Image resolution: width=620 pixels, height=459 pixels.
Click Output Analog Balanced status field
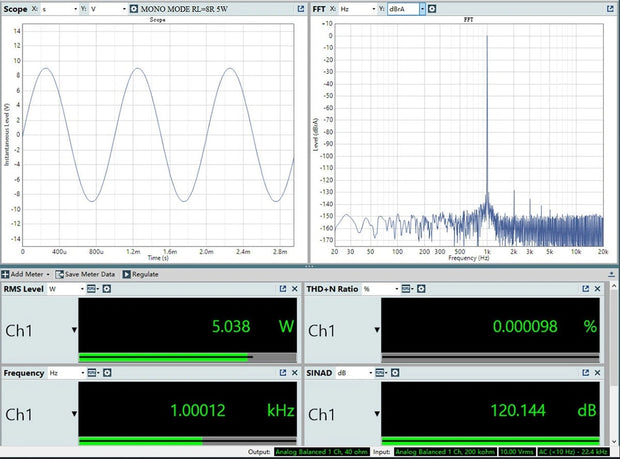pyautogui.click(x=323, y=452)
